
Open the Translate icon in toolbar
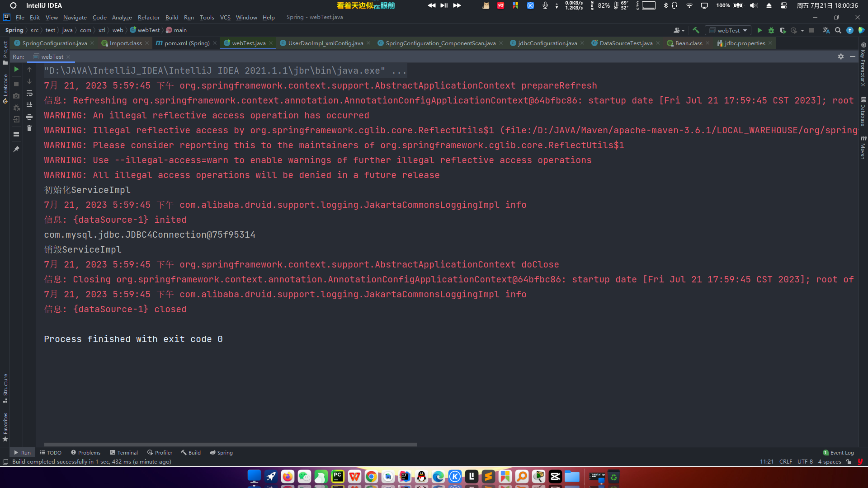pyautogui.click(x=826, y=30)
